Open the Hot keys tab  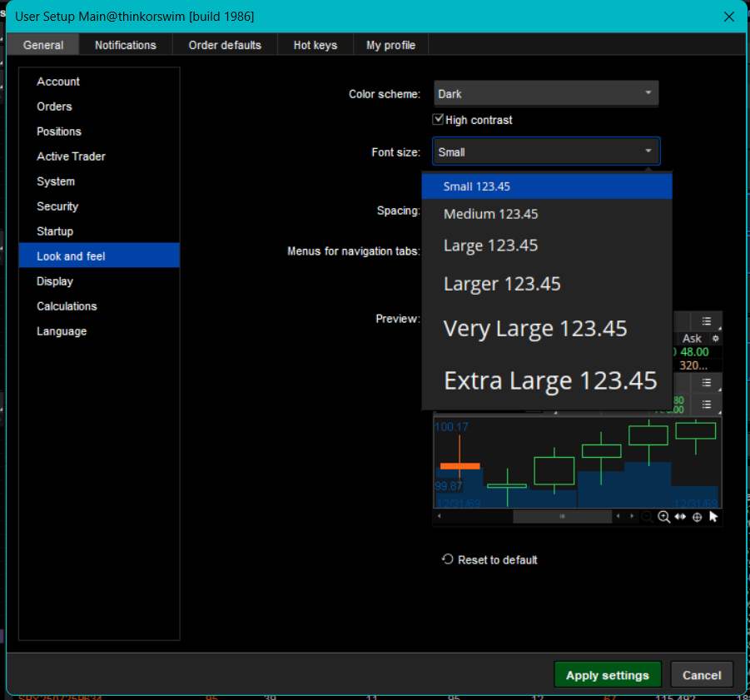coord(315,45)
